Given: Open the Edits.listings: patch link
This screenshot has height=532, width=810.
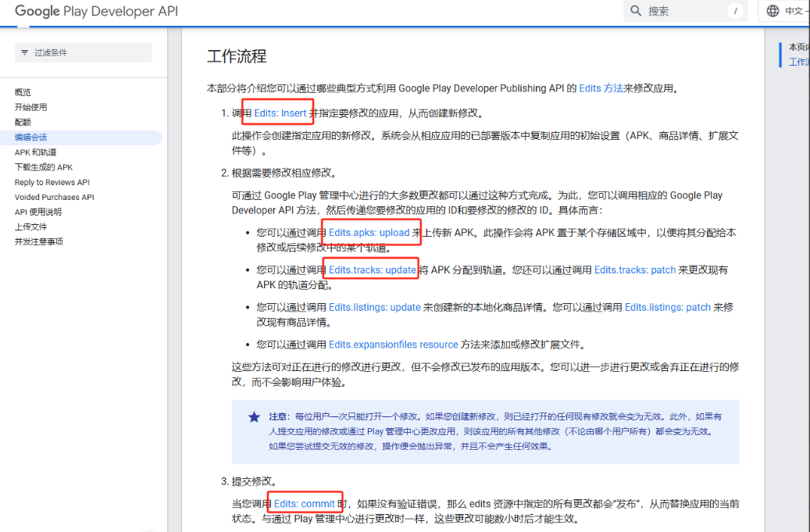Looking at the screenshot, I should 668,307.
